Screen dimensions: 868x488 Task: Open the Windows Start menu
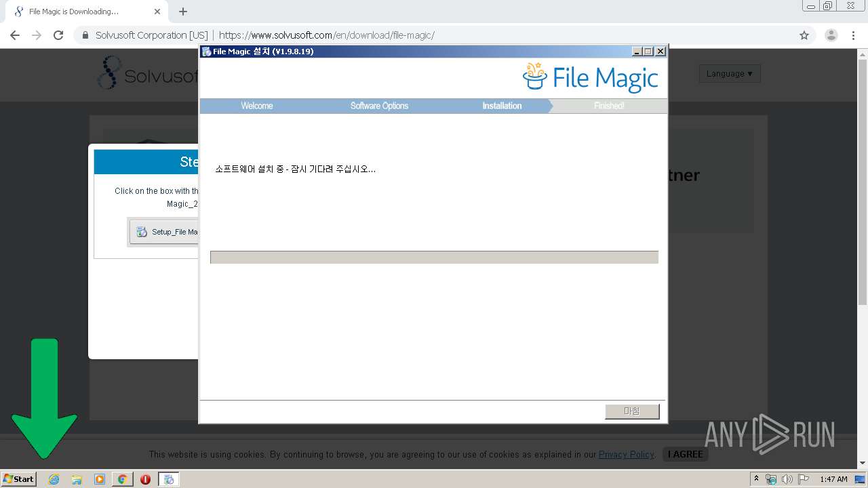[x=18, y=479]
